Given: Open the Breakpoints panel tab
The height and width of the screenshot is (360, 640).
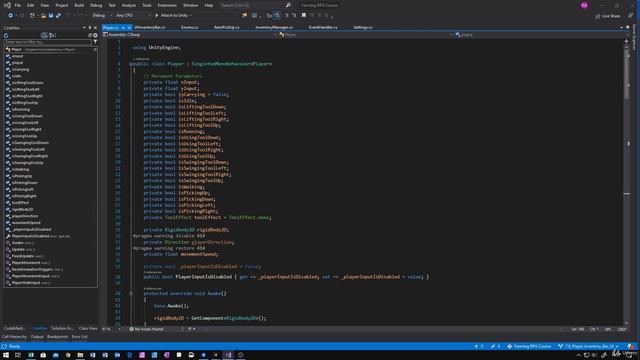Looking at the screenshot, I should coord(58,337).
